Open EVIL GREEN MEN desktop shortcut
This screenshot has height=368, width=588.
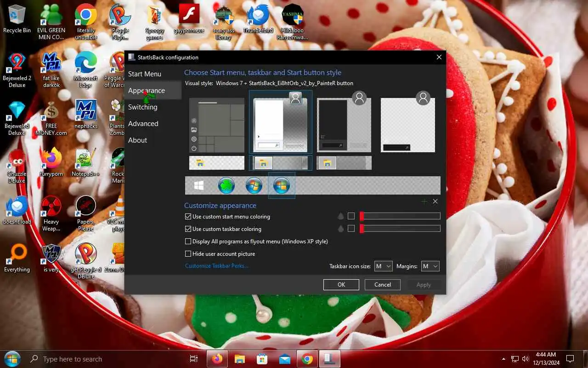coord(51,22)
